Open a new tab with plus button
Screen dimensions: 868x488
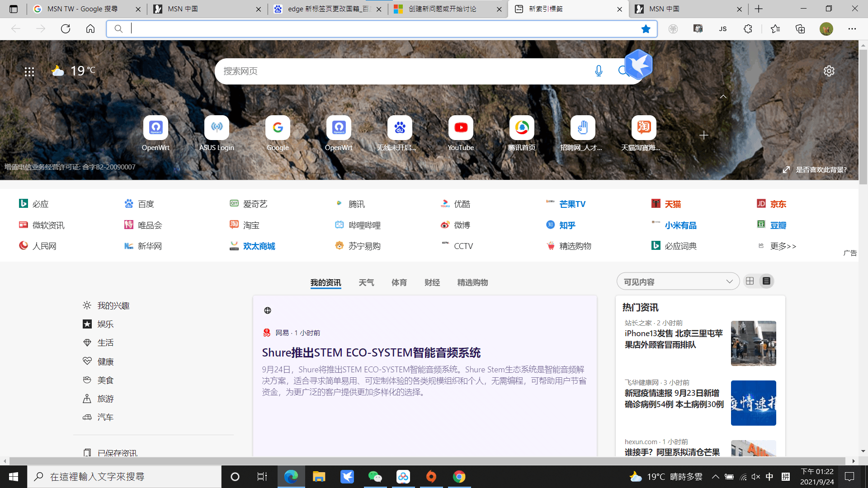click(x=759, y=9)
